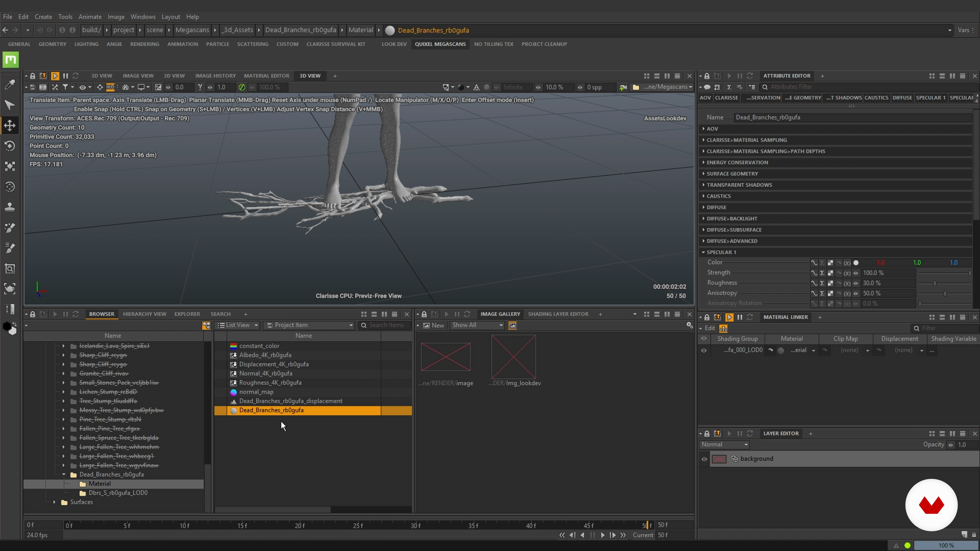Switch to the LOOK DEV shelf tab

coord(394,44)
